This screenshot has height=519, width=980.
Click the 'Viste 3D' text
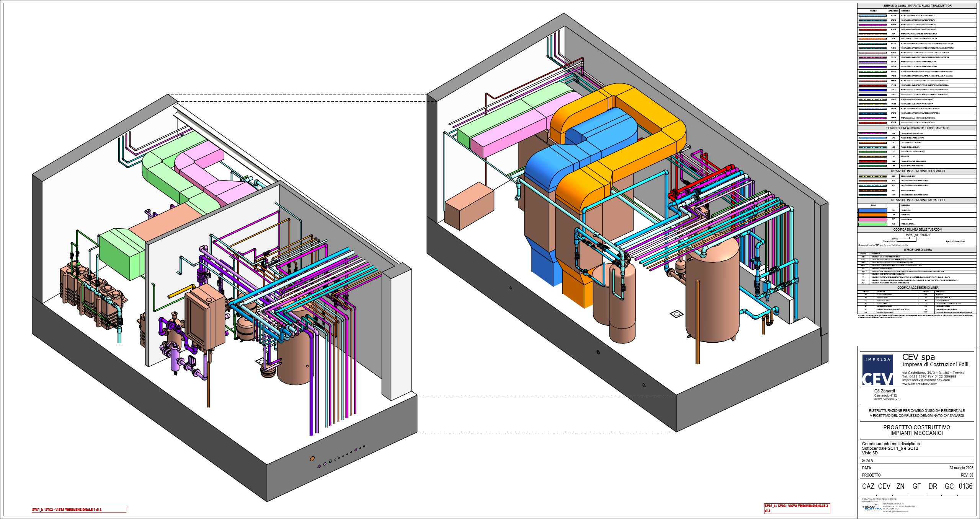[x=870, y=453]
